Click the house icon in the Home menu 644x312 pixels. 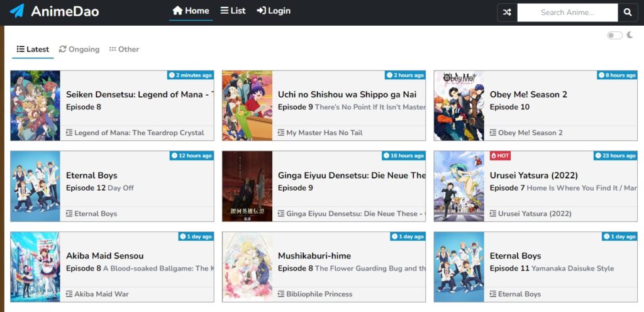(177, 10)
